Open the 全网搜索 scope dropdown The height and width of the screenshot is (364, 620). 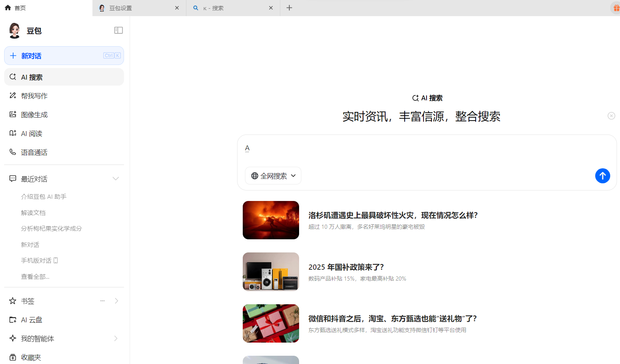273,176
